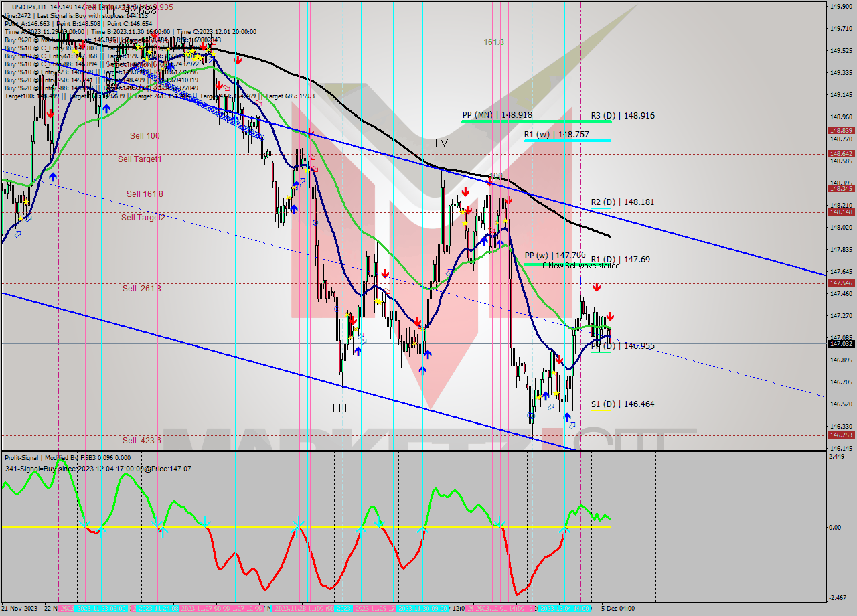Screen dimensions: 857x616
Task: Click the red sell arrow at the top-left price peak
Action: coord(51,114)
